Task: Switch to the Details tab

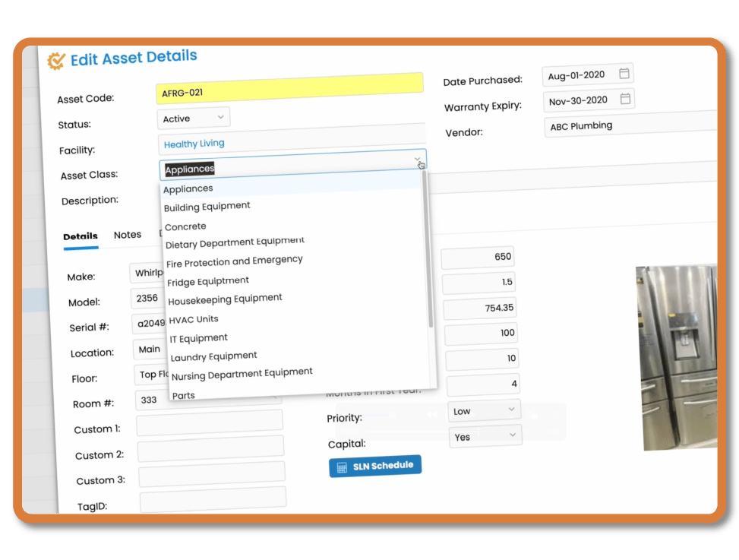Action: pos(81,236)
